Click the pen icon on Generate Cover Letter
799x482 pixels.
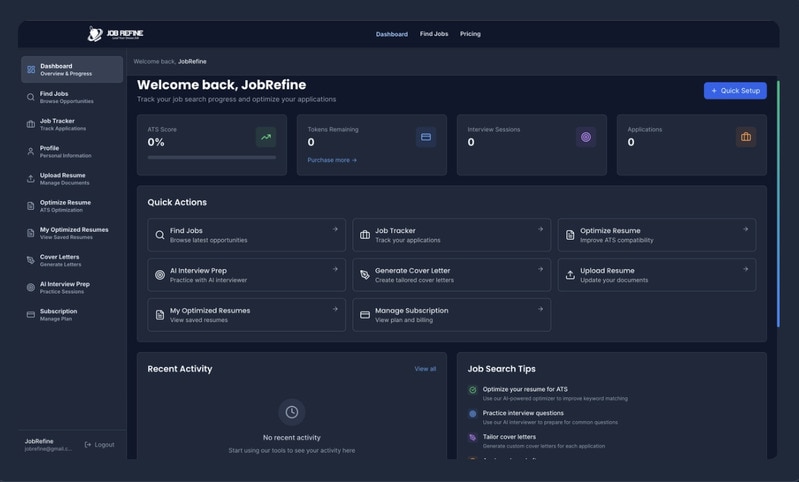pos(365,275)
